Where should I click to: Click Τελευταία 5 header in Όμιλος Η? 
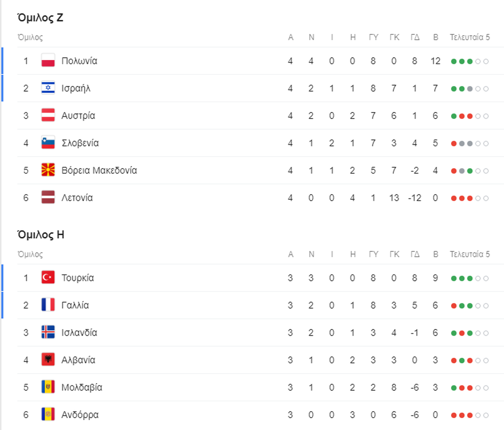tap(470, 254)
